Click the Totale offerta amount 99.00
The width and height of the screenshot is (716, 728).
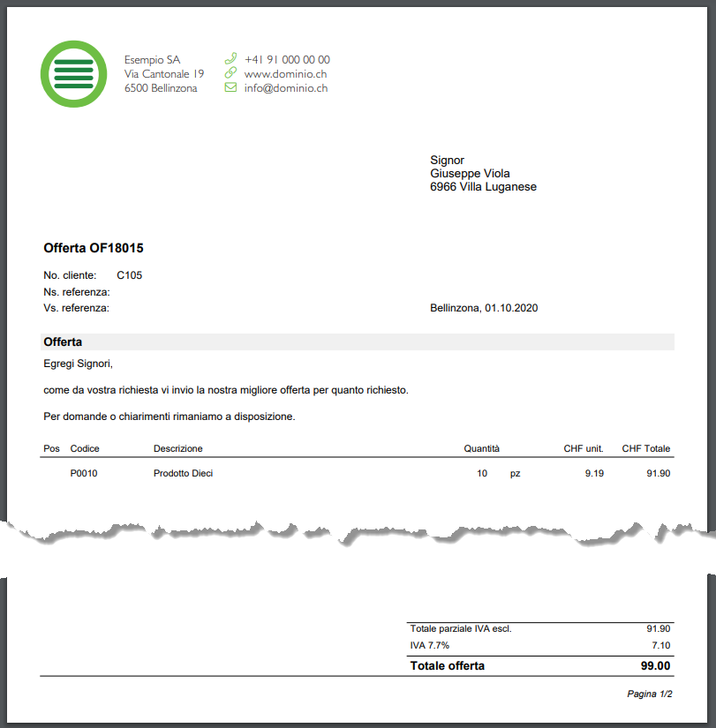click(655, 666)
